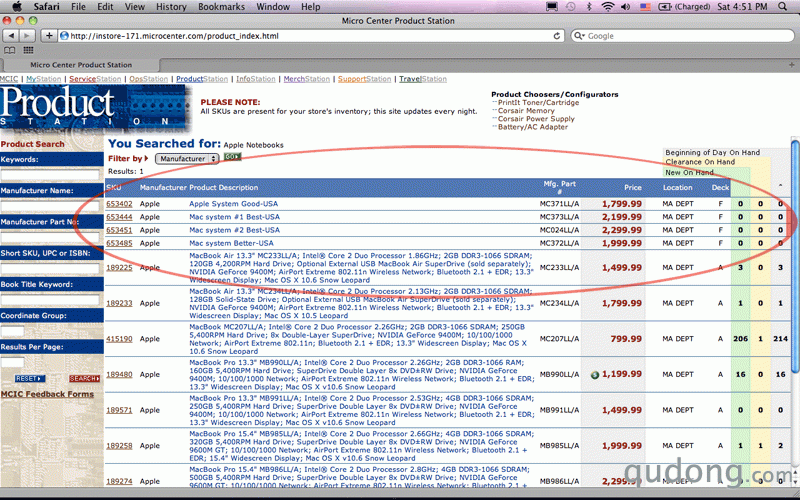
Task: Open bookmarks book icon
Action: (10, 51)
